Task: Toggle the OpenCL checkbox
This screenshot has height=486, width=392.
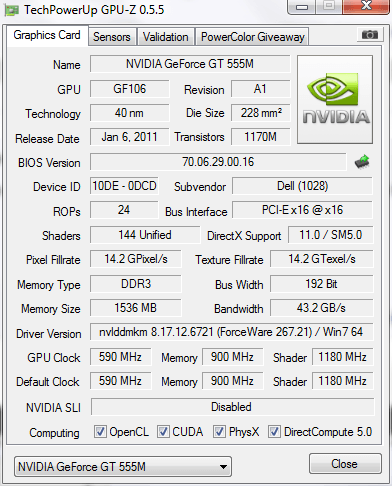Action: click(100, 431)
